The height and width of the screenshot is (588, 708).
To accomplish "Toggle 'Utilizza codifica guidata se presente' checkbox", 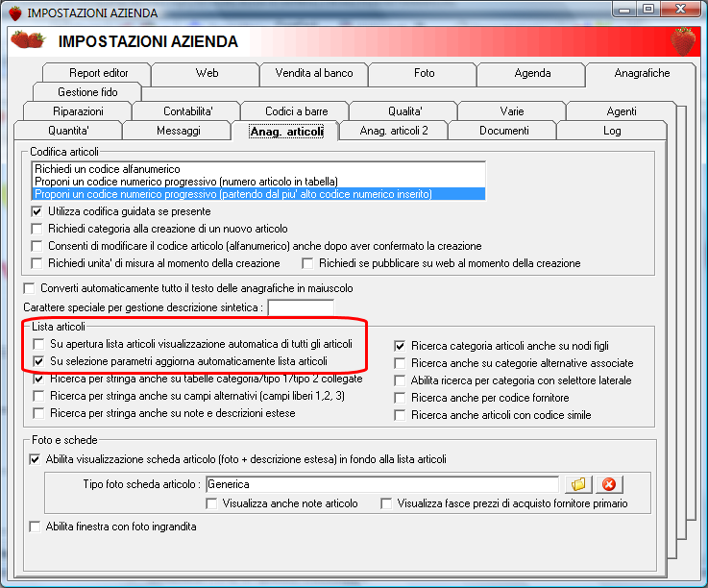I will (37, 211).
